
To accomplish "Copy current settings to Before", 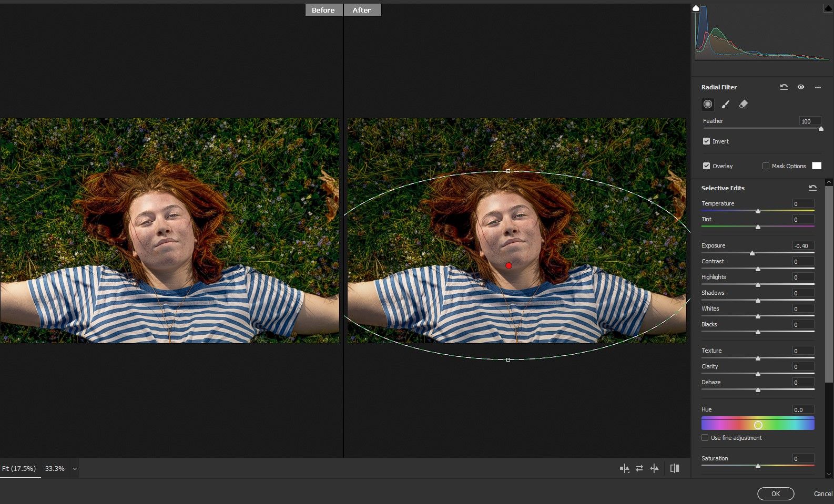I will coord(654,468).
